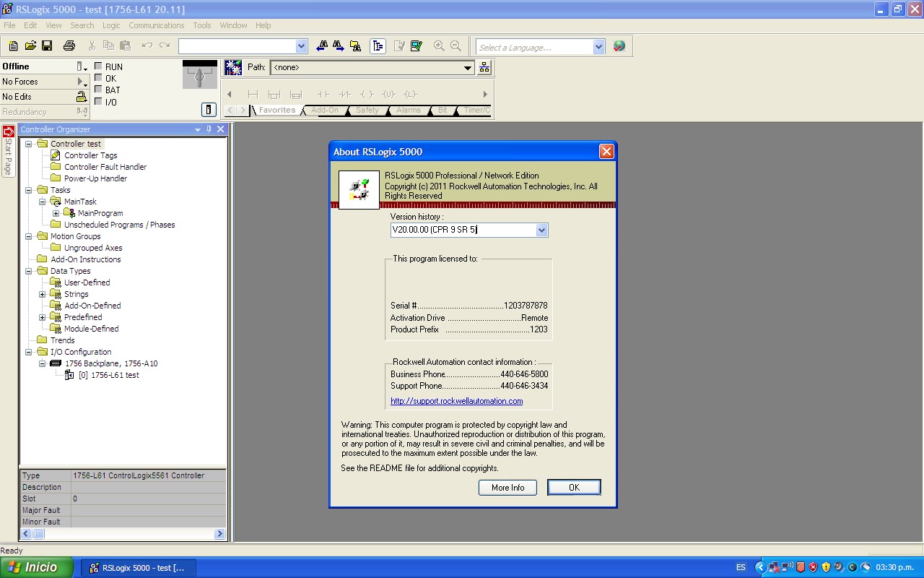Print using the printer toolbar icon
This screenshot has height=578, width=924.
69,46
